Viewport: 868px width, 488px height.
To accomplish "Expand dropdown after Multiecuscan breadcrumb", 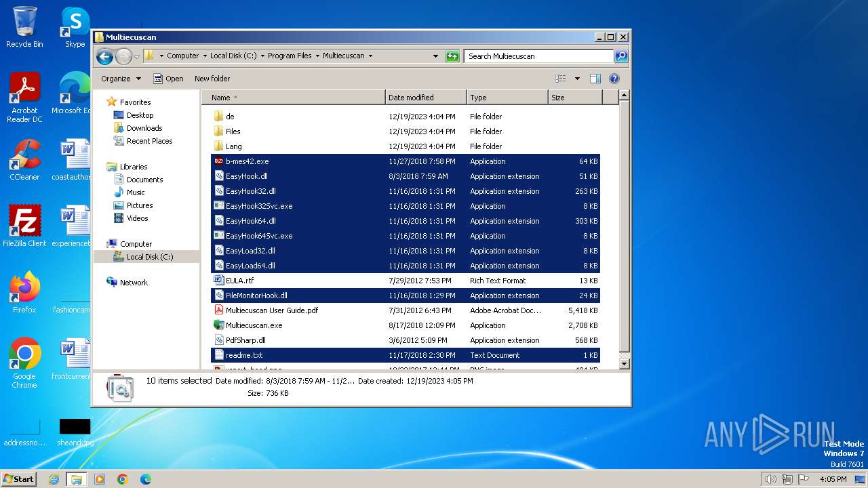I will click(x=370, y=56).
